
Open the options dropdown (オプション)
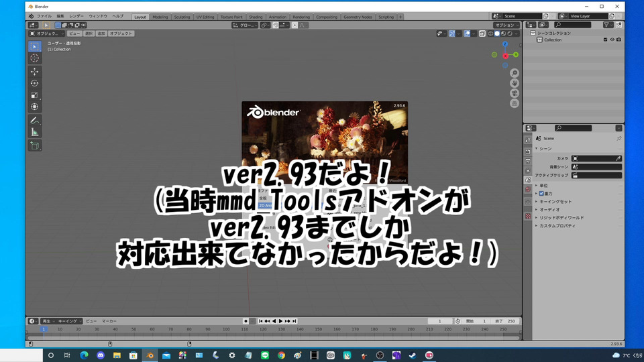click(x=507, y=25)
